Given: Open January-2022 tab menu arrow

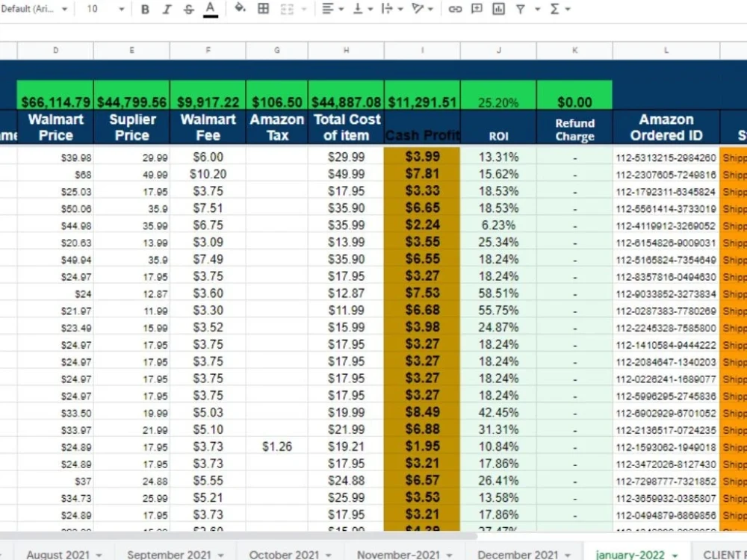Looking at the screenshot, I should 675,556.
